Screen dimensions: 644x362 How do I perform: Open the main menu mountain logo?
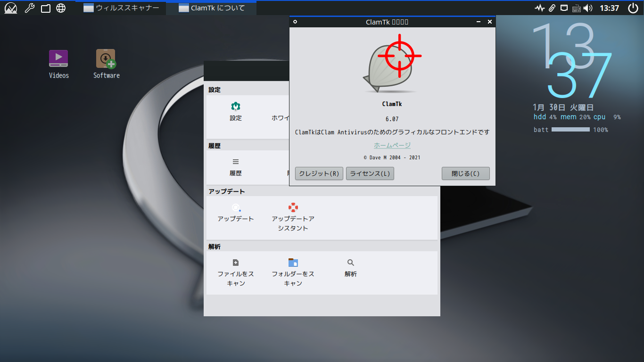pos(11,8)
